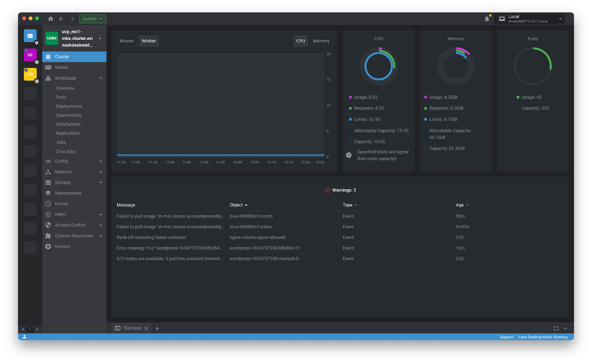Go to next hotbar page arrow
Viewport: 592px width, 364px height.
click(37, 330)
